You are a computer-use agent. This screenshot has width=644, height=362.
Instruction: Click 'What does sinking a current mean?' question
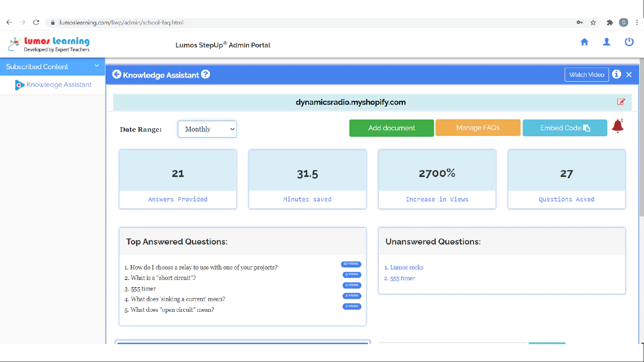point(178,299)
